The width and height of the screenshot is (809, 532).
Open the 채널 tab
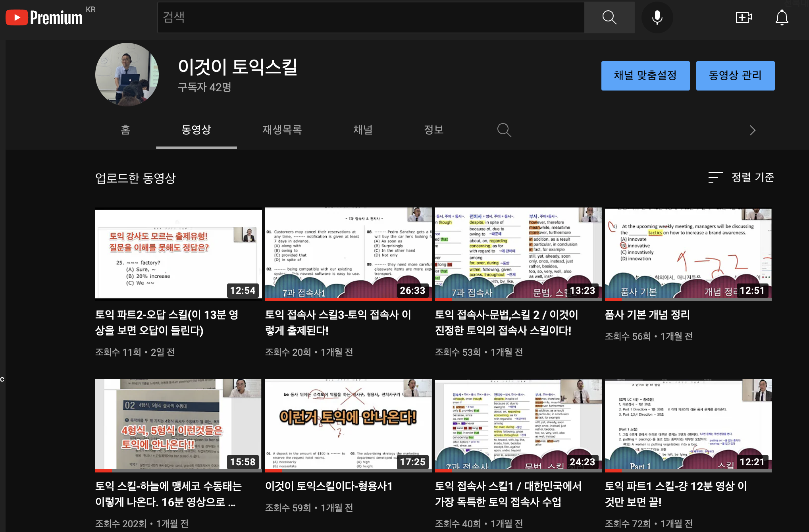coord(363,130)
